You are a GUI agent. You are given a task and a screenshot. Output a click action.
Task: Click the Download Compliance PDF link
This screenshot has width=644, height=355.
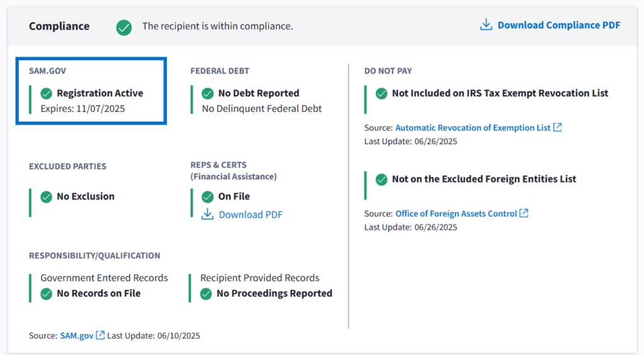click(x=558, y=25)
